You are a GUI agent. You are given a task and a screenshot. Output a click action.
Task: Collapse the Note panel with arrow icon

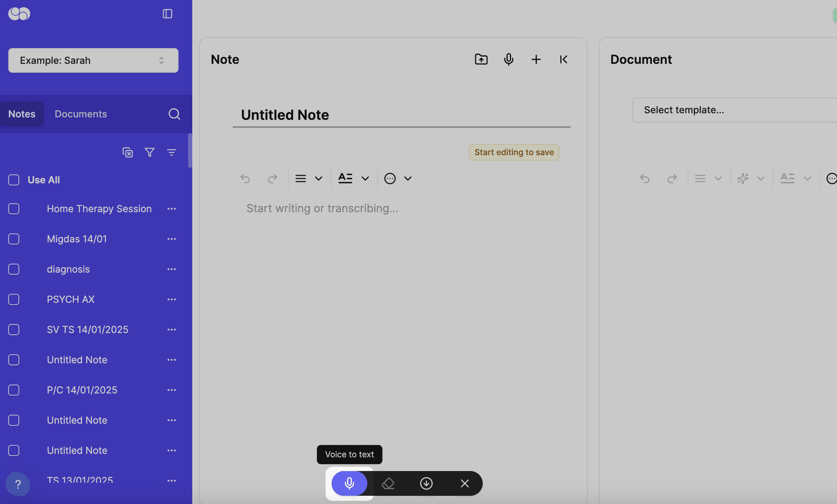564,59
